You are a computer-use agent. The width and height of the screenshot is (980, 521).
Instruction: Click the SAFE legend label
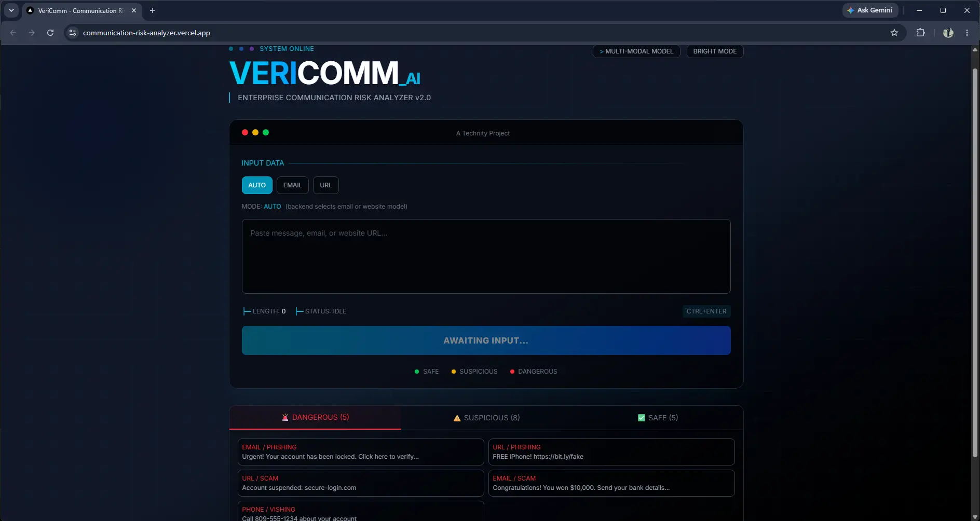click(431, 372)
